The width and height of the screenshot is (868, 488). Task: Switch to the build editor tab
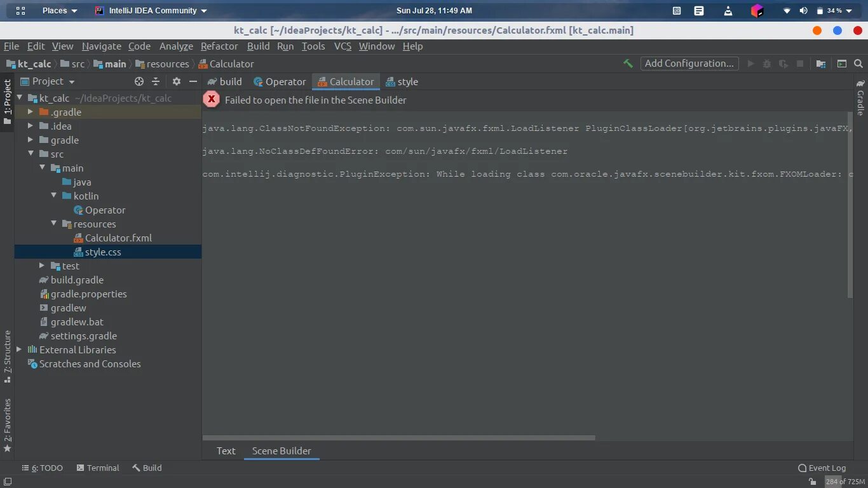point(225,81)
